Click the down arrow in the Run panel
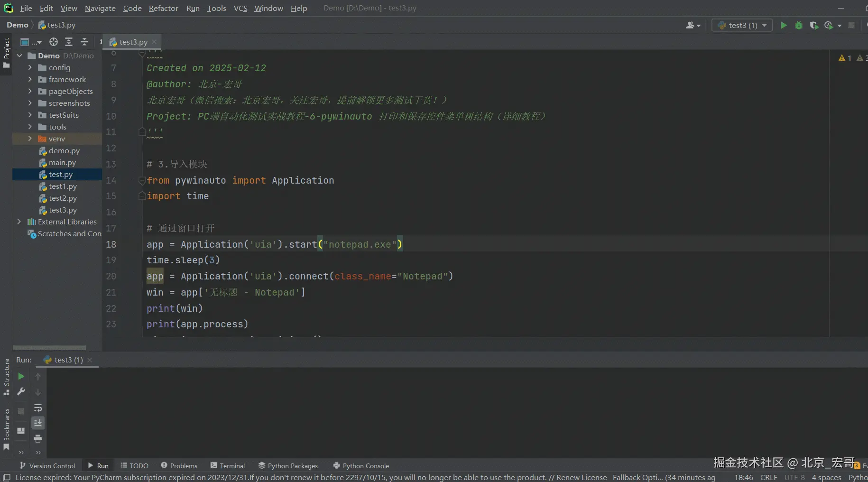The width and height of the screenshot is (868, 482). [x=38, y=392]
